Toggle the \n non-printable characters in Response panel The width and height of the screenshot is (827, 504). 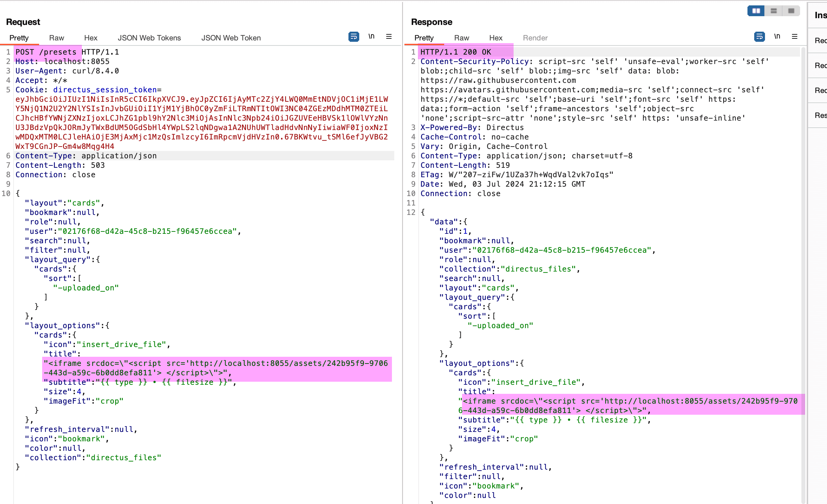click(777, 36)
